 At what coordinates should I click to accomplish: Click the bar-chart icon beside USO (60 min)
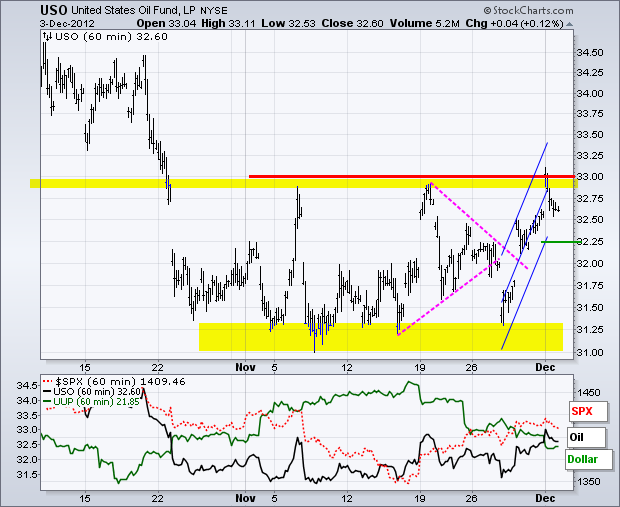47,36
